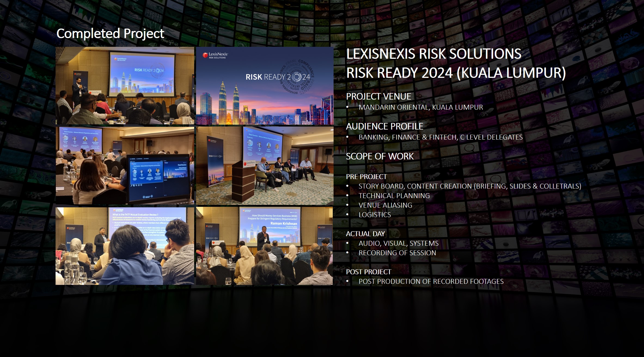Select the 'STORY BOARD, CONTENT CREATION' bullet
Viewport: 644px width, 357px height.
[x=470, y=186]
